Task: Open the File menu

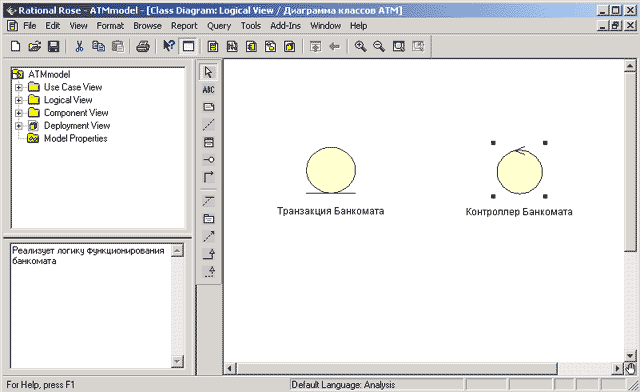Action: [x=29, y=26]
